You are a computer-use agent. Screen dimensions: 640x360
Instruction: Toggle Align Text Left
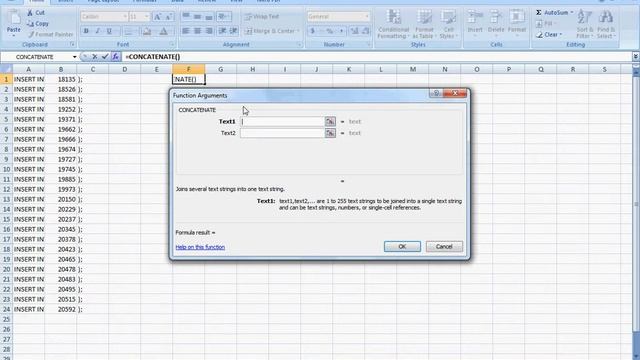(186, 31)
